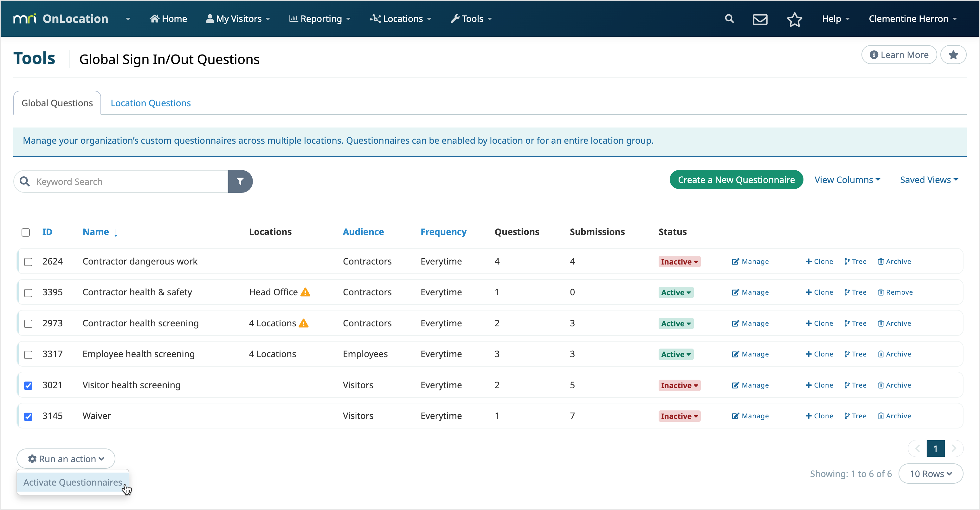Screen dimensions: 980x510
Task: Click the Tree icon for Waiver row
Action: 855,416
